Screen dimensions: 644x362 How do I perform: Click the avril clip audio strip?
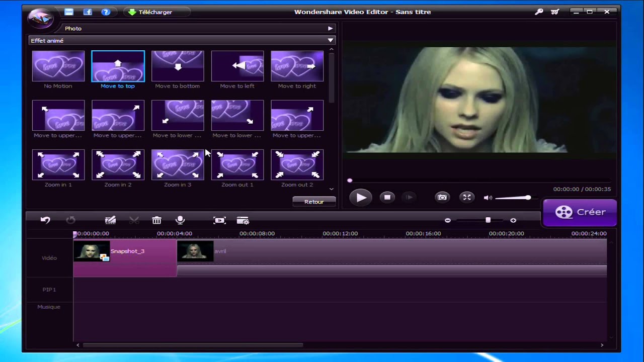pyautogui.click(x=391, y=271)
